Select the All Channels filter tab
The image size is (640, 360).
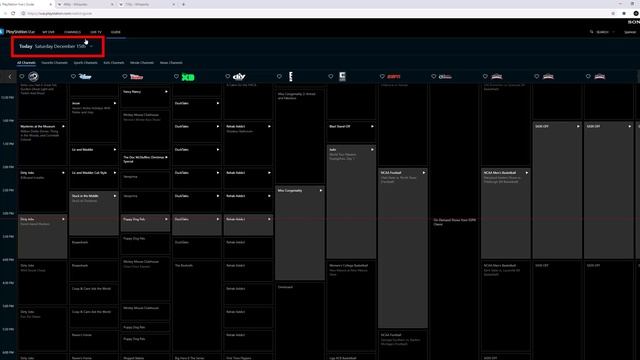26,63
